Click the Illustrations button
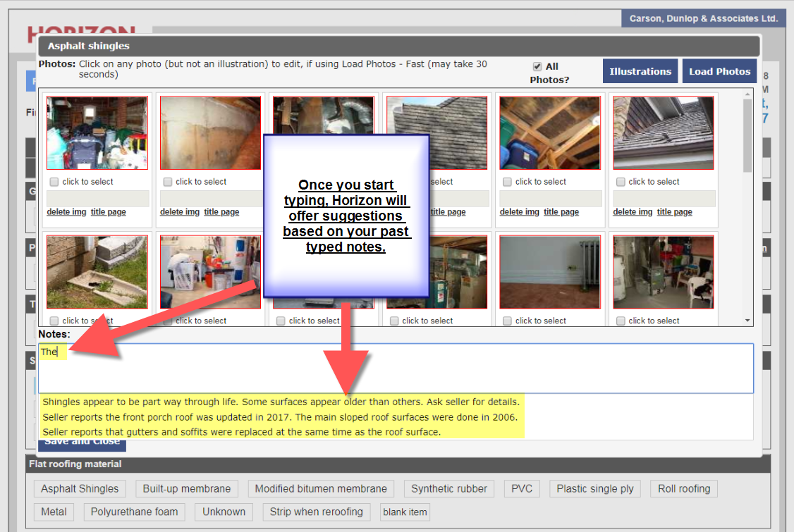Image resolution: width=794 pixels, height=532 pixels. (640, 71)
